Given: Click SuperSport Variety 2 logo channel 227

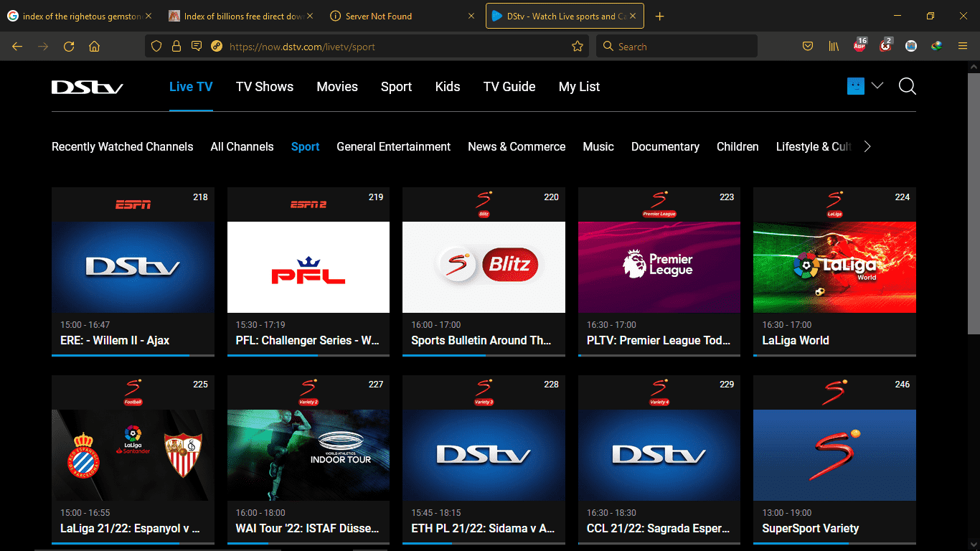Looking at the screenshot, I should point(308,392).
